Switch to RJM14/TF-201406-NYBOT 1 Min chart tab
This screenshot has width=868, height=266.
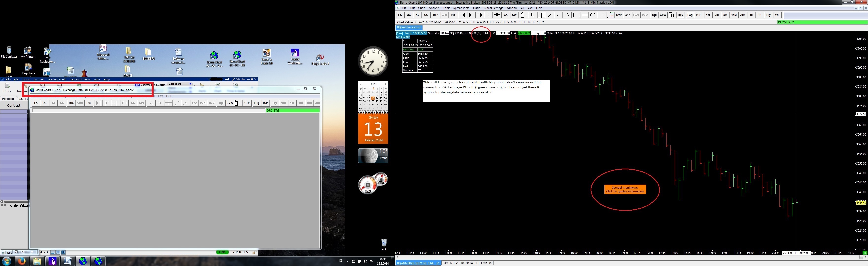coord(467,263)
